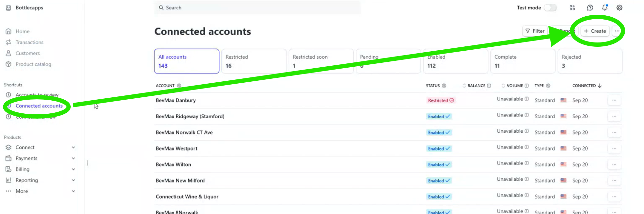Select the All accounts tab
Screen dimensions: 644x214
tap(187, 61)
